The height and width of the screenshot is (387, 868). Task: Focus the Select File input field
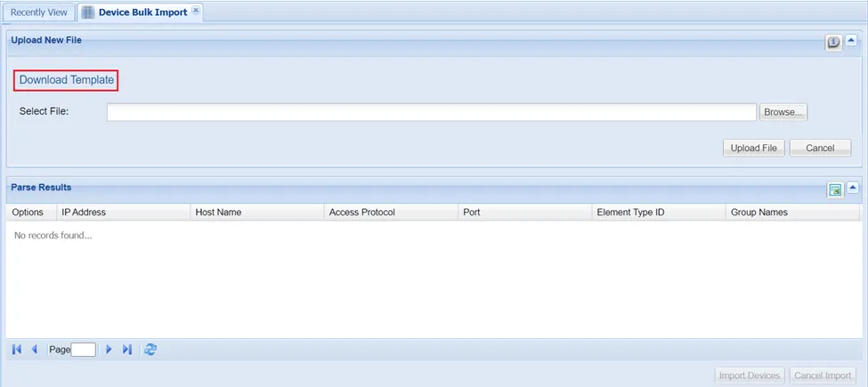pos(432,112)
